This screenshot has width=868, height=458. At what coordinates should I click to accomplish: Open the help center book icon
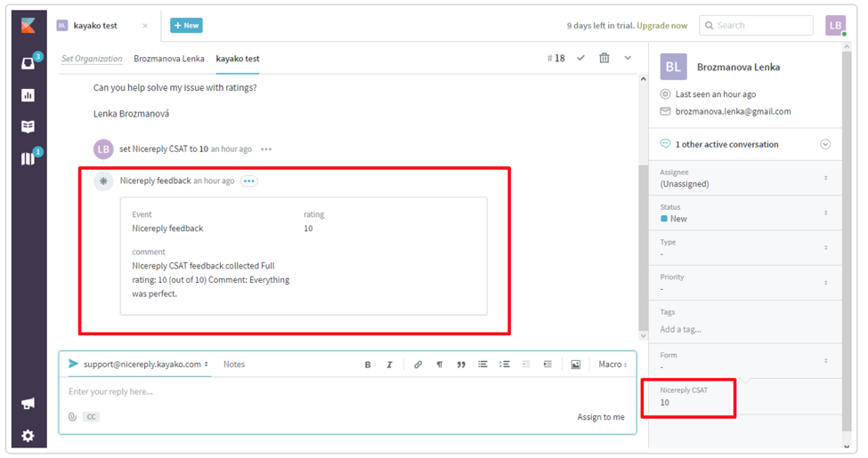pos(28,126)
